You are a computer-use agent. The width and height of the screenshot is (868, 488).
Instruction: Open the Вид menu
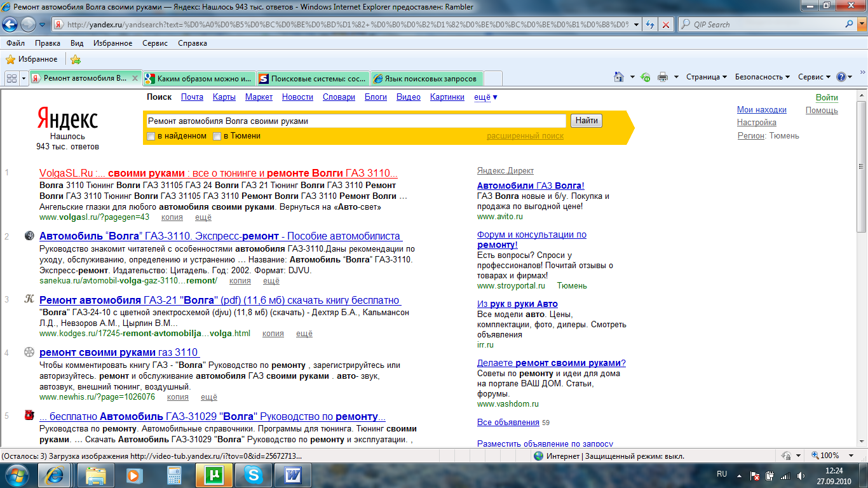tap(77, 43)
